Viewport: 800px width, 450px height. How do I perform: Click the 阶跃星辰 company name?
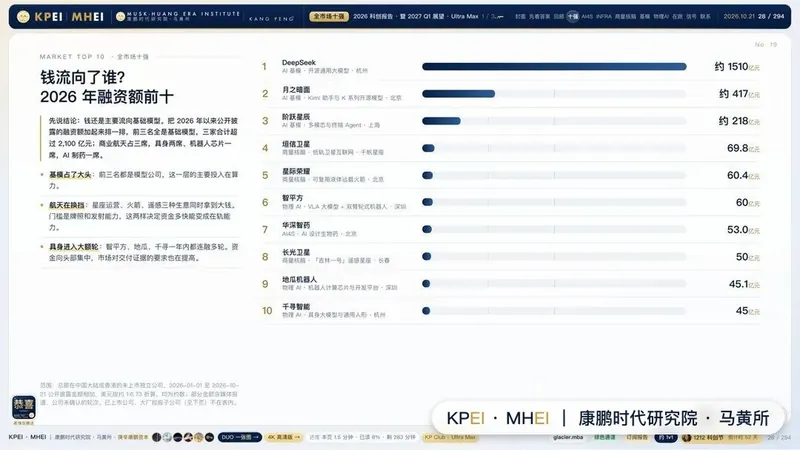tap(296, 117)
